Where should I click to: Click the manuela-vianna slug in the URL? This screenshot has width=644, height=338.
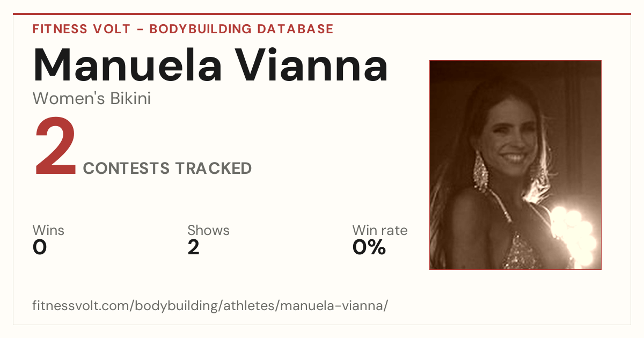point(332,306)
